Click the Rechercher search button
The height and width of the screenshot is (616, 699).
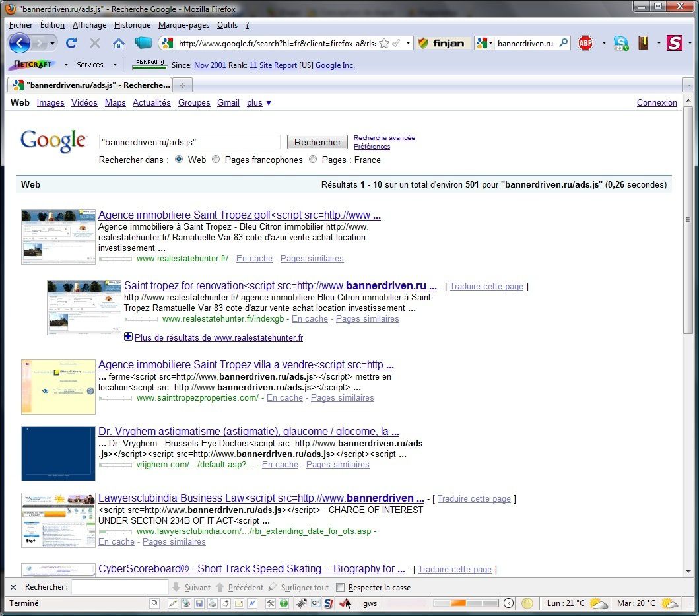pos(317,142)
